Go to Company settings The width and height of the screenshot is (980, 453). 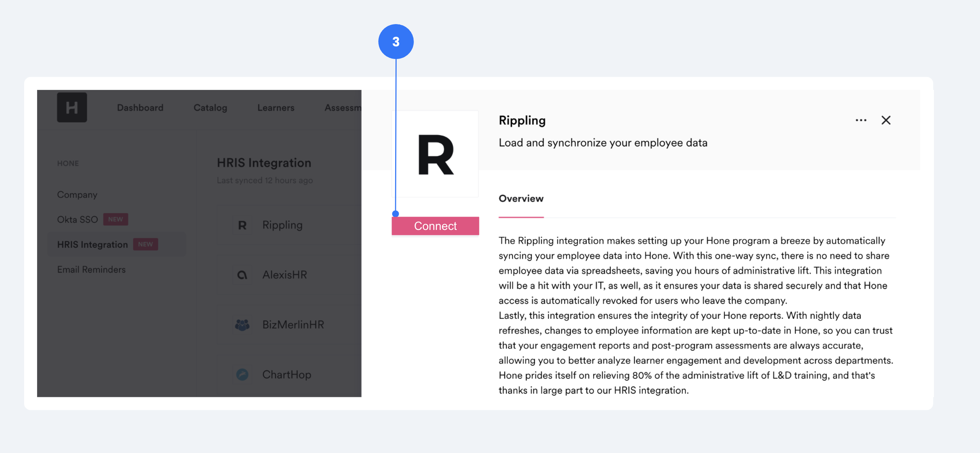(77, 194)
